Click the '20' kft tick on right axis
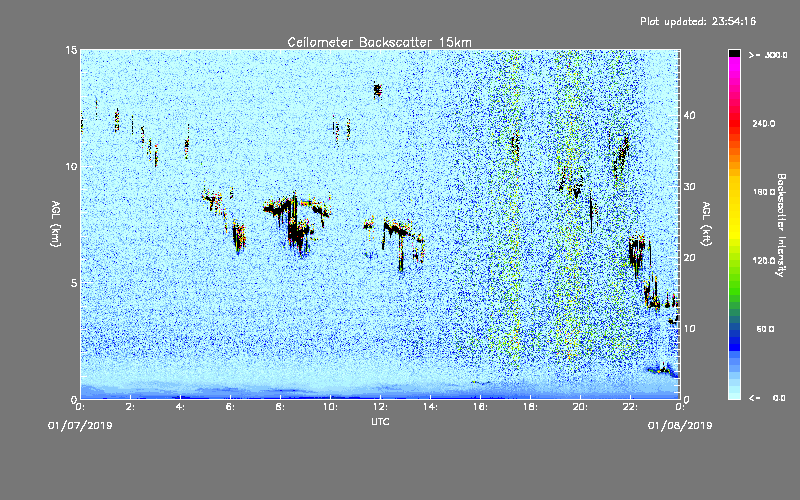The width and height of the screenshot is (800, 500). pyautogui.click(x=689, y=258)
